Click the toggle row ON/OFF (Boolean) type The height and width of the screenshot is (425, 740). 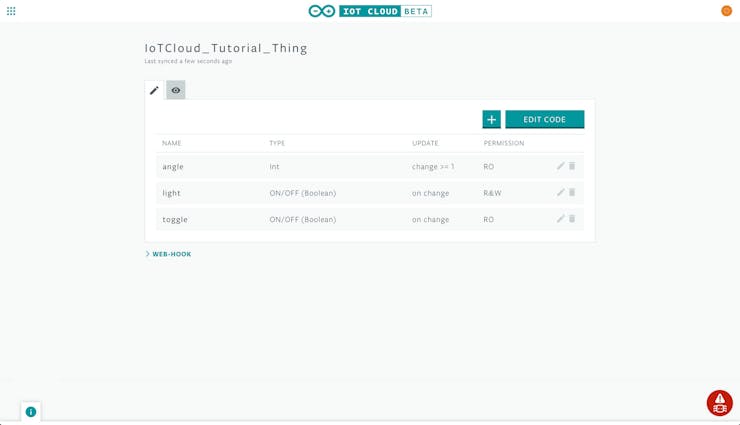coord(303,219)
